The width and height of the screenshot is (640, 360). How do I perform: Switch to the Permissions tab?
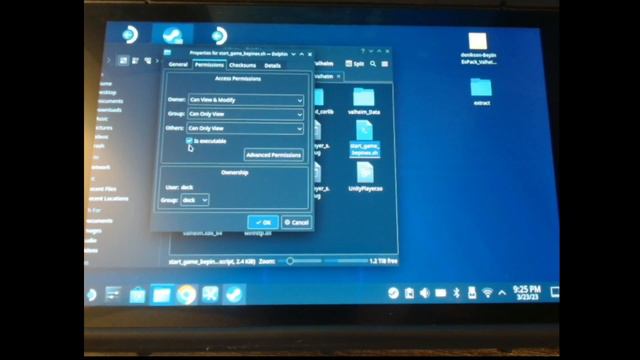209,65
